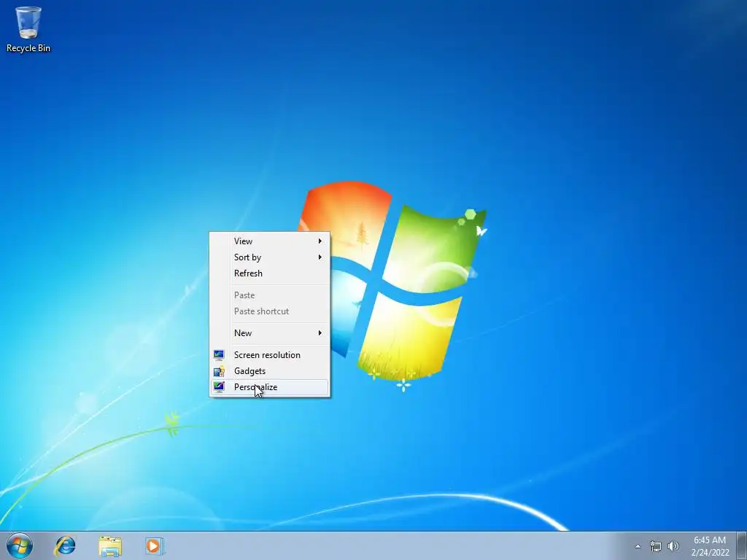Click the Show desktop strip
This screenshot has width=747, height=560.
pos(742,545)
